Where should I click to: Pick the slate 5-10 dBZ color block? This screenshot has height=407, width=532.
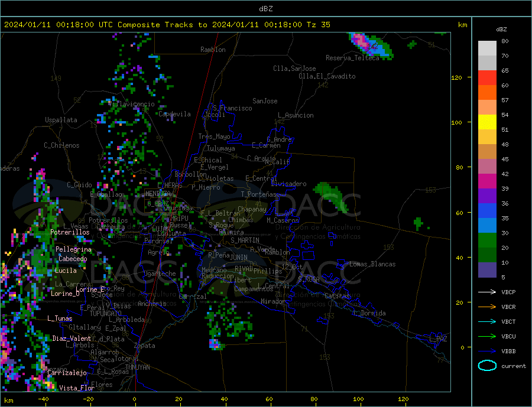[x=487, y=270]
